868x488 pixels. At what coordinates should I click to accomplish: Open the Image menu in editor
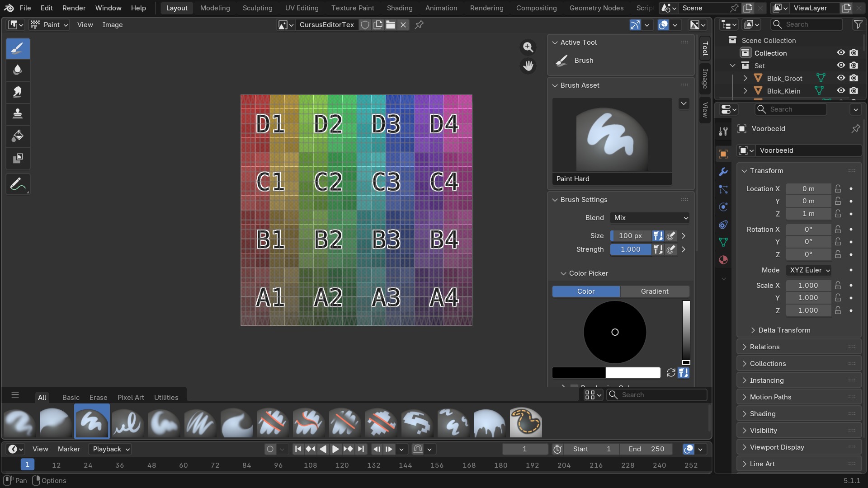tap(113, 25)
